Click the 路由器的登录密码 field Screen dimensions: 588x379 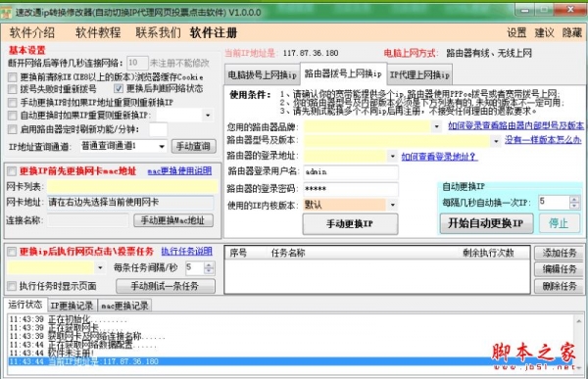click(351, 189)
